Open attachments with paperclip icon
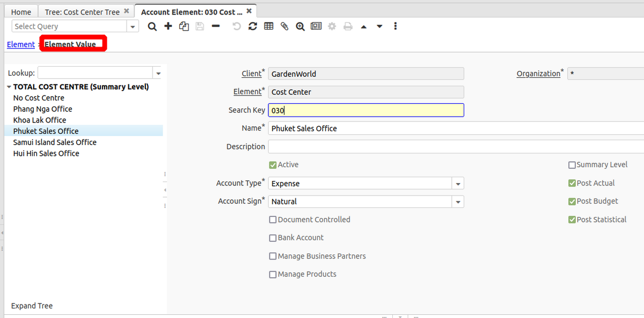 click(x=284, y=26)
